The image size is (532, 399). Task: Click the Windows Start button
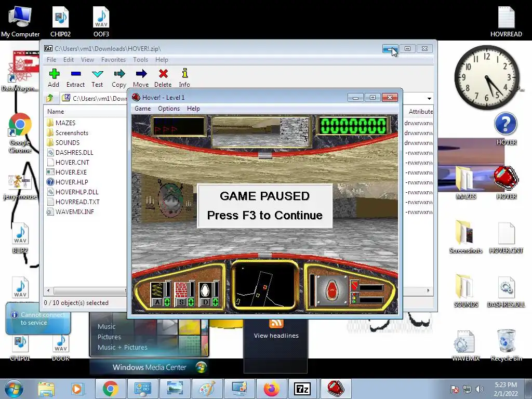click(x=14, y=389)
